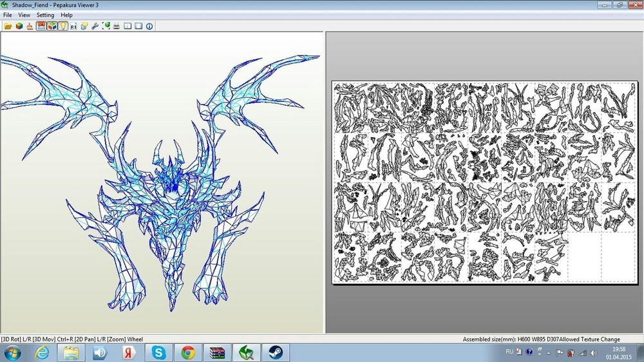
Task: Open the Yandex taskbar icon
Action: click(129, 352)
